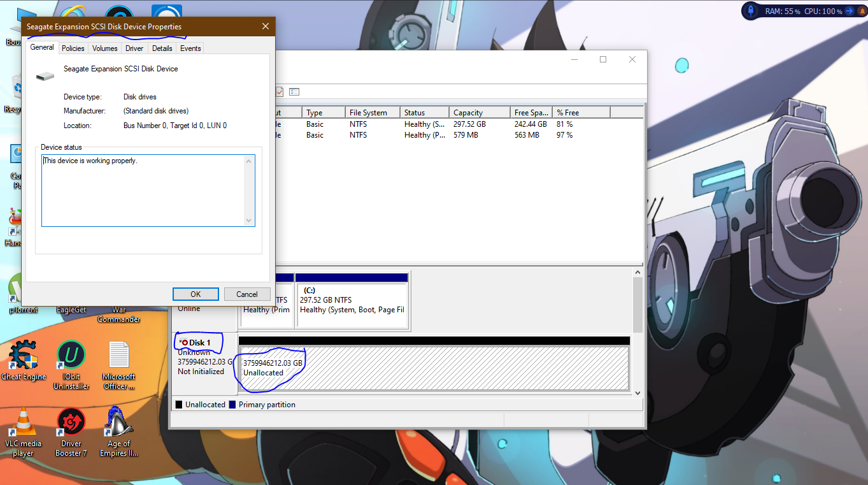868x485 pixels.
Task: Click the CPU: 100 % readout
Action: click(x=823, y=11)
